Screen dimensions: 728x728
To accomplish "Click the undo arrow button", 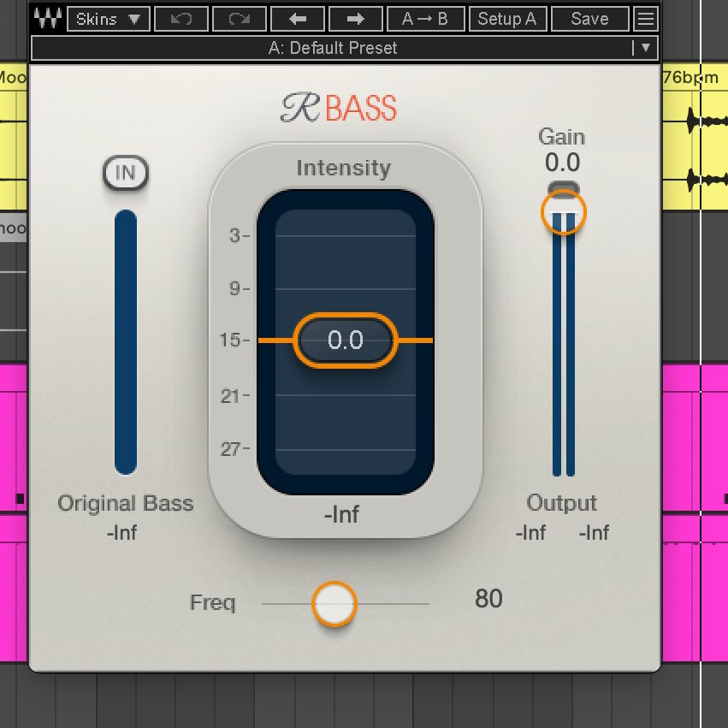I will pyautogui.click(x=181, y=19).
